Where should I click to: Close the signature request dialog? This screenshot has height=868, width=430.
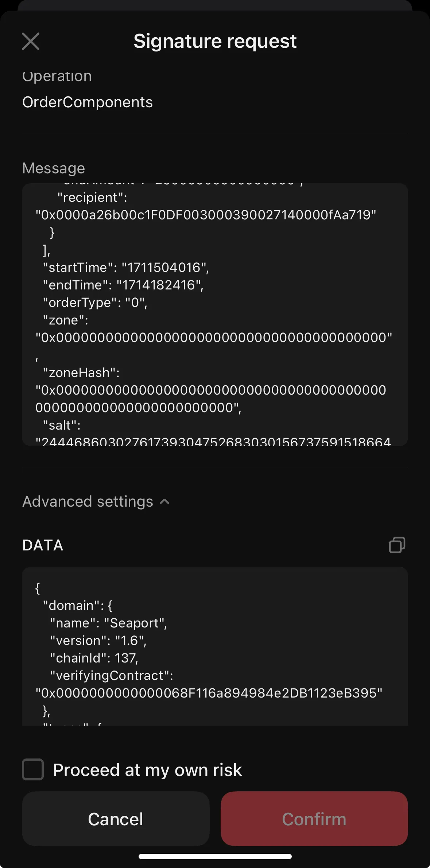click(31, 41)
